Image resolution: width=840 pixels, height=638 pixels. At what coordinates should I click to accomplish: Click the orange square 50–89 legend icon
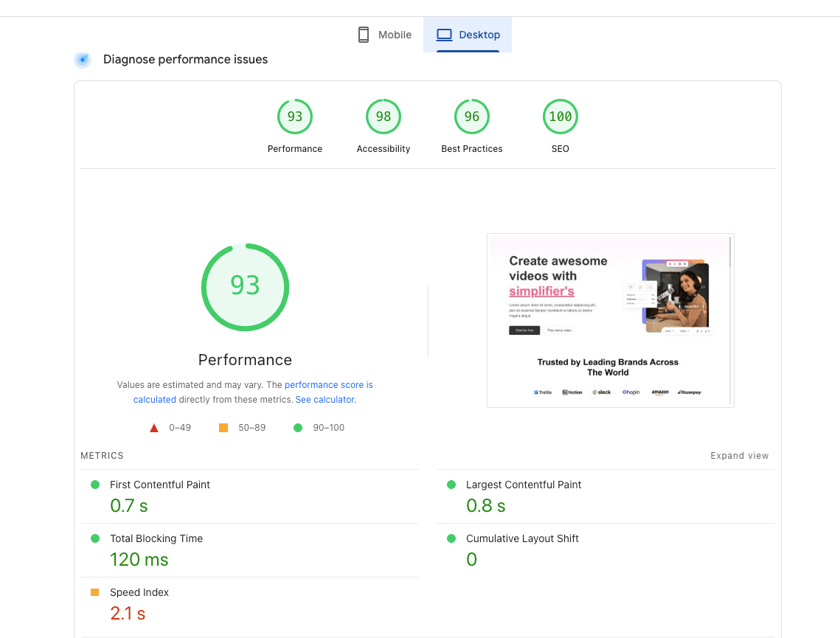click(223, 428)
